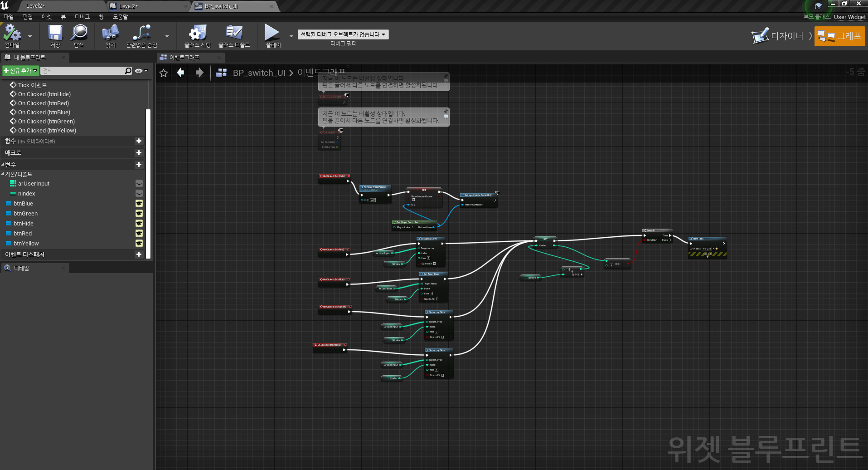
Task: Toggle visibility eye for btnHide variable
Action: (x=139, y=223)
